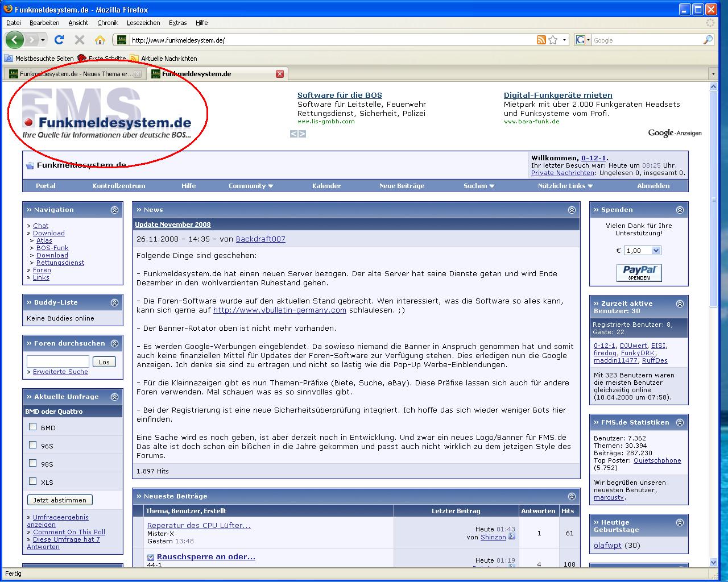Screen dimensions: 728x582
Task: Open the Meistbesuchte Seiten bookmark folder
Action: (39, 59)
